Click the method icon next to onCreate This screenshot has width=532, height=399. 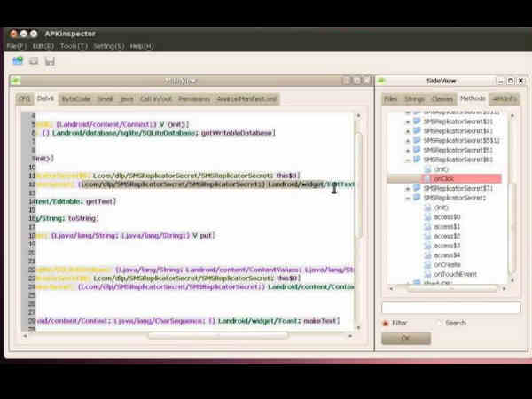[x=428, y=264]
